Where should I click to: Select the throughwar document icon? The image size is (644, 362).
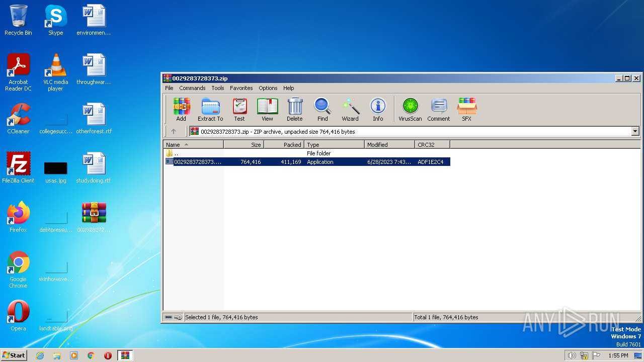(94, 69)
